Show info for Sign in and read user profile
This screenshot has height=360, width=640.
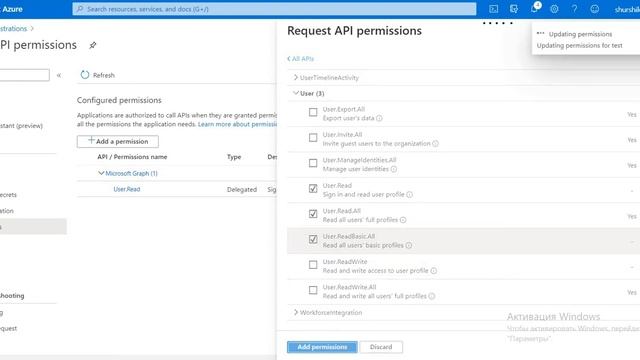[x=409, y=195]
